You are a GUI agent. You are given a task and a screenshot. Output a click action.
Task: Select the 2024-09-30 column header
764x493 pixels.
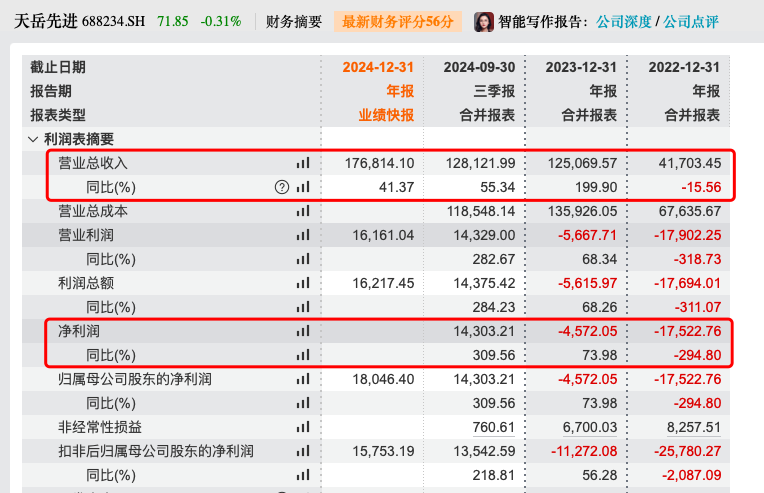[x=480, y=67]
